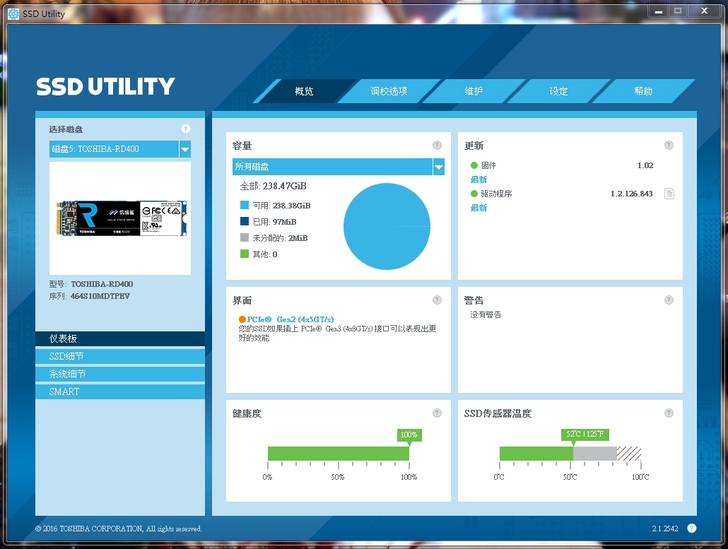Open help icon in Capacity panel
The width and height of the screenshot is (728, 549).
pos(437,145)
